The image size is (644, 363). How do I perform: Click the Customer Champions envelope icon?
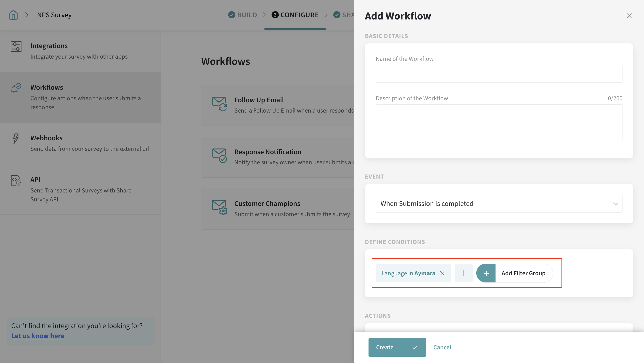[219, 207]
